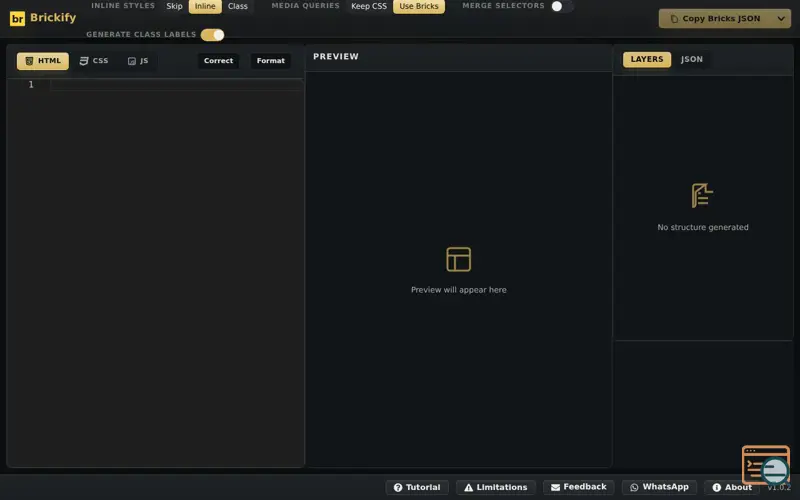
Task: Click the terminal widget icon at bottom right
Action: pyautogui.click(x=765, y=465)
